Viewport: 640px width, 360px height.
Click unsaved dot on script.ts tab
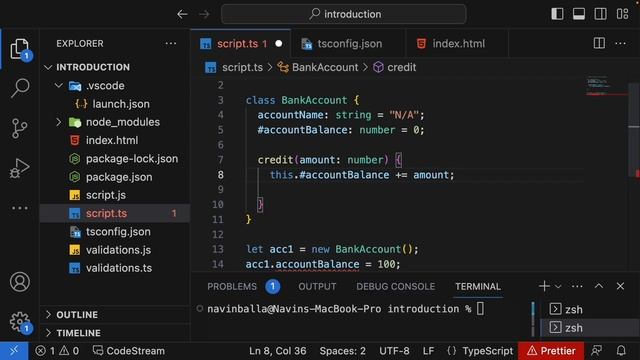click(279, 44)
